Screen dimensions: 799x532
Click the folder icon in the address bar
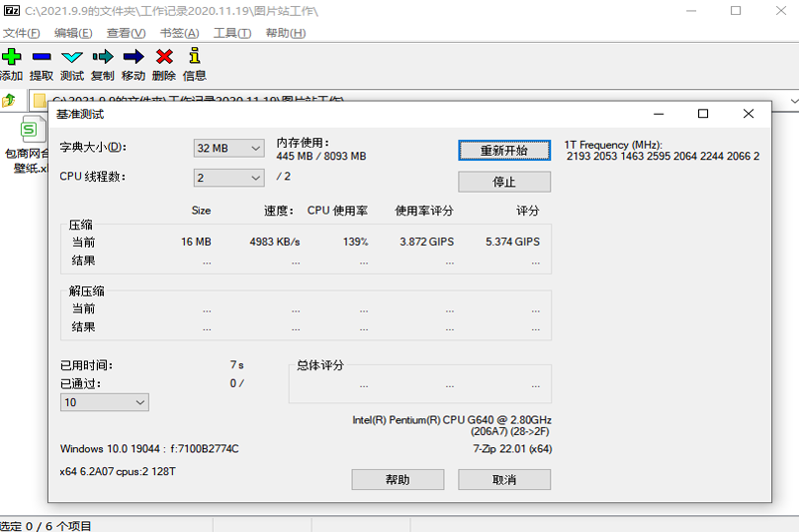coord(39,100)
